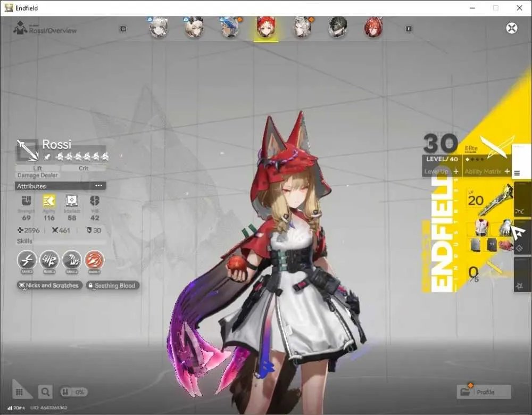Select the red-hooded Rossi portrait tab
Screen dimensions: 532x415
point(266,28)
